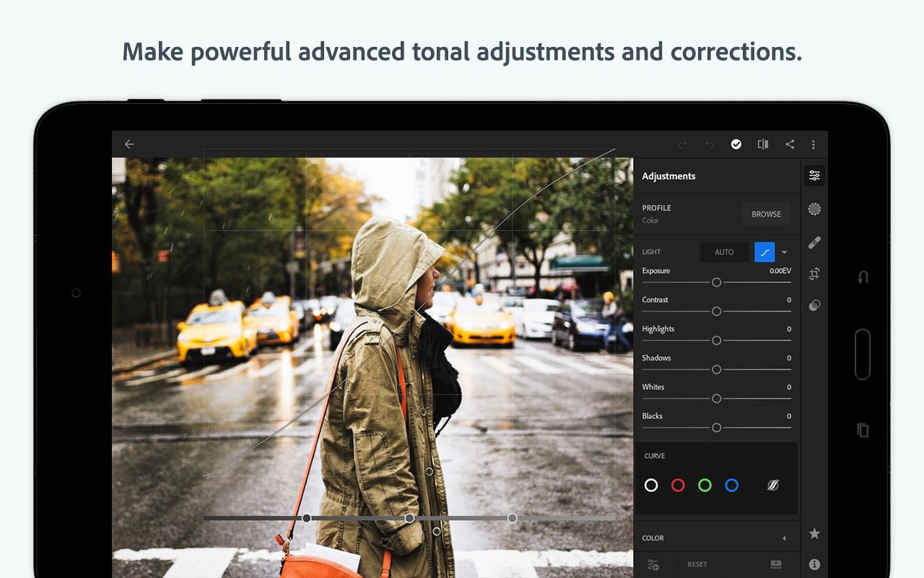Click the undo arrow icon
The width and height of the screenshot is (924, 578).
(x=710, y=144)
